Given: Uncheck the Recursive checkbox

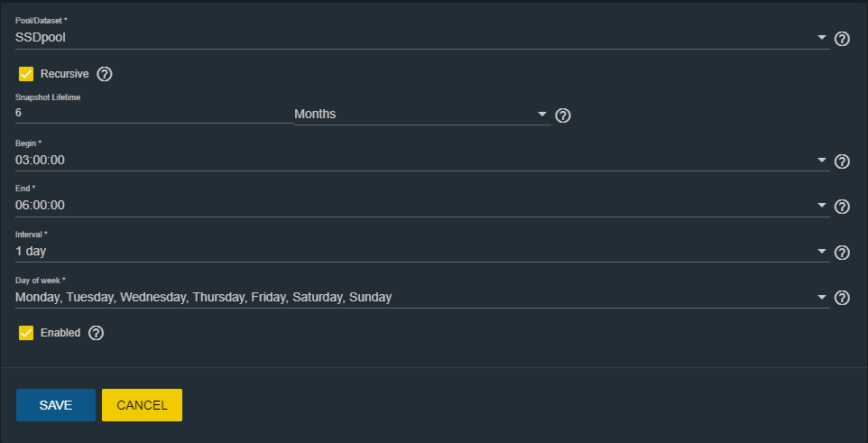Looking at the screenshot, I should pyautogui.click(x=26, y=74).
